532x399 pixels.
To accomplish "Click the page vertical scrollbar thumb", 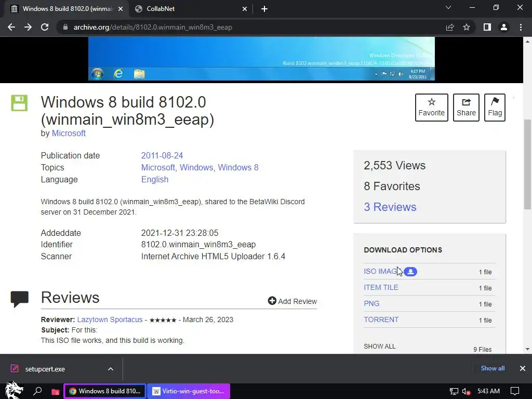I will (x=528, y=164).
